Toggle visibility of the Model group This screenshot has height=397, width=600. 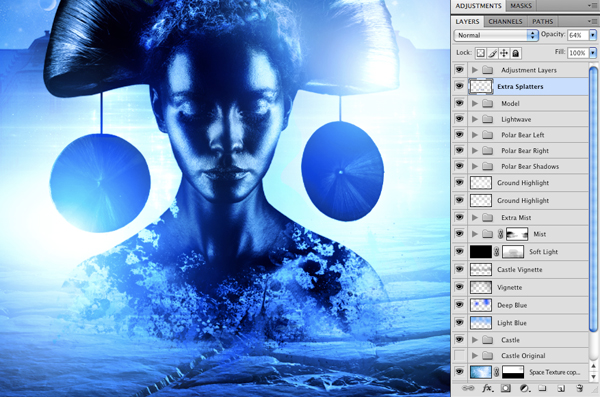click(459, 103)
